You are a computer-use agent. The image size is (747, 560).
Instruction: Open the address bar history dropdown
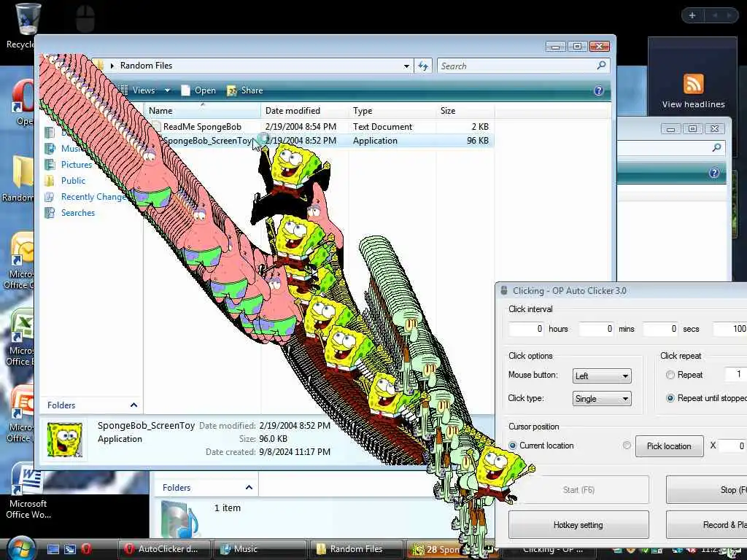(x=406, y=66)
